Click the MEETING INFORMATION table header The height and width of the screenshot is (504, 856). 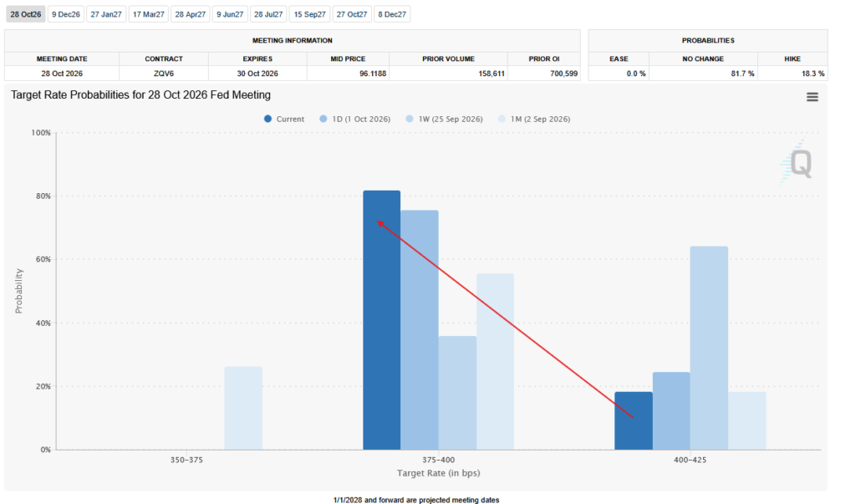292,40
